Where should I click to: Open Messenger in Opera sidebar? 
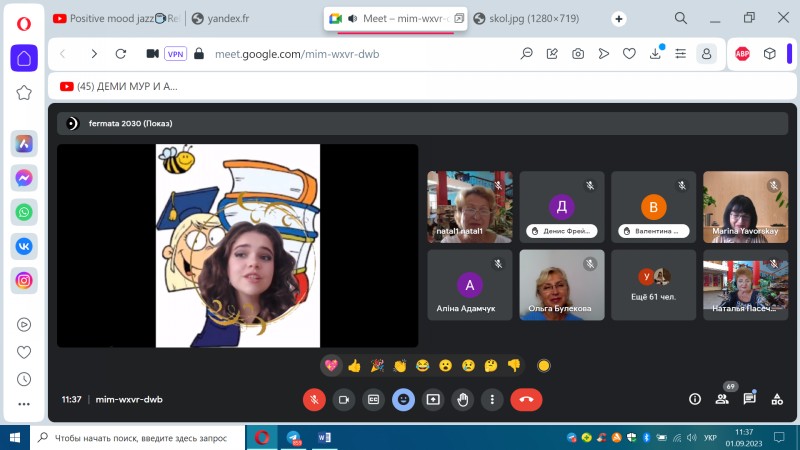(x=24, y=178)
